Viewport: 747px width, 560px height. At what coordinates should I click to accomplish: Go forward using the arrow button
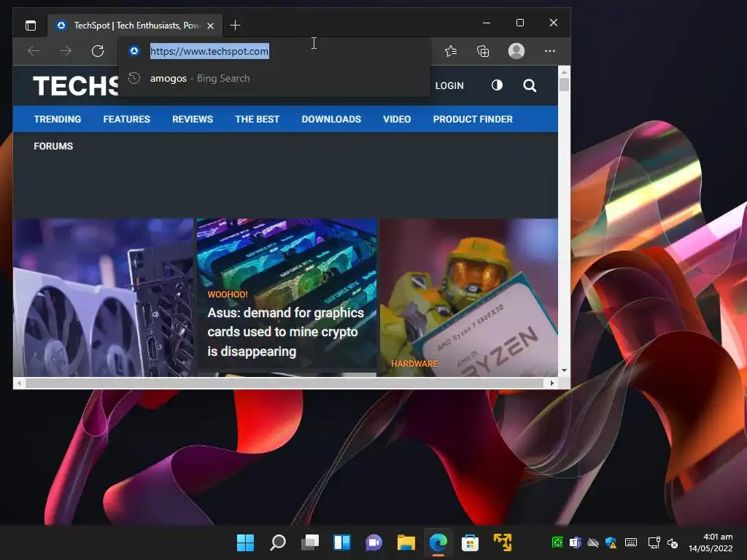pos(66,51)
